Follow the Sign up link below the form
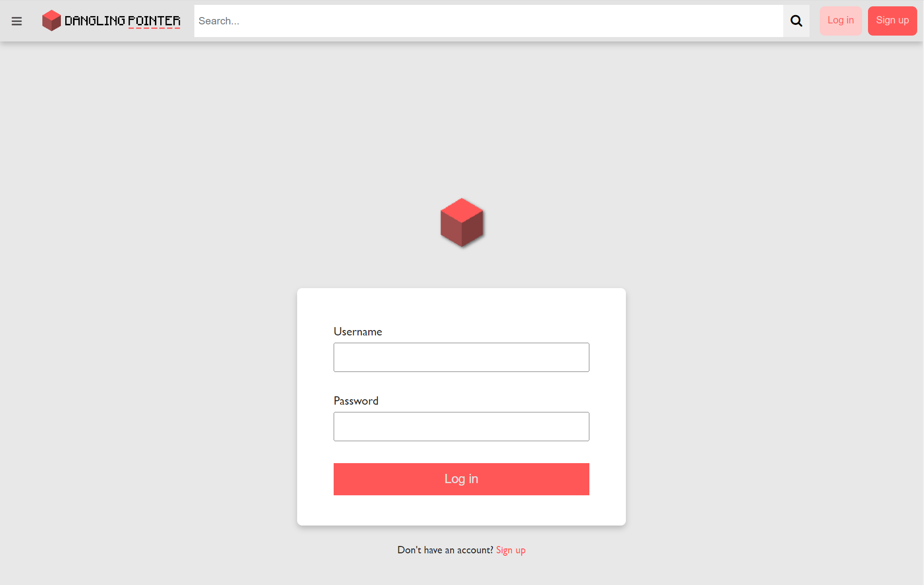924x585 pixels. pos(510,550)
